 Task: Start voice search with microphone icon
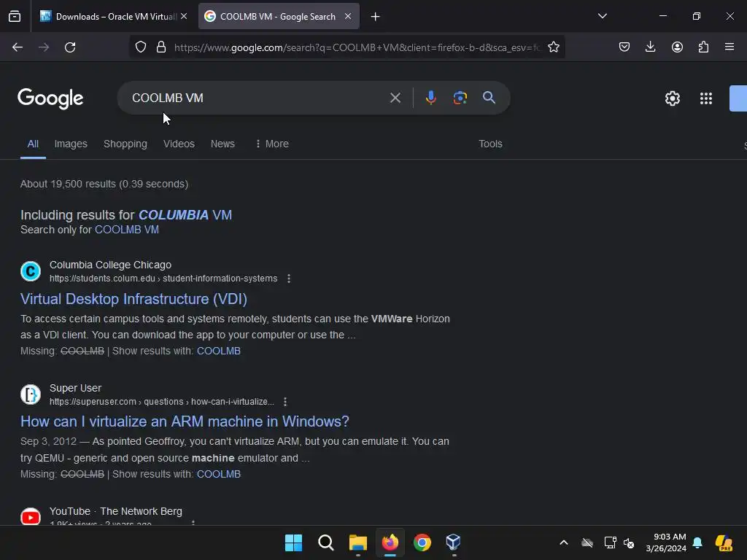click(x=430, y=98)
